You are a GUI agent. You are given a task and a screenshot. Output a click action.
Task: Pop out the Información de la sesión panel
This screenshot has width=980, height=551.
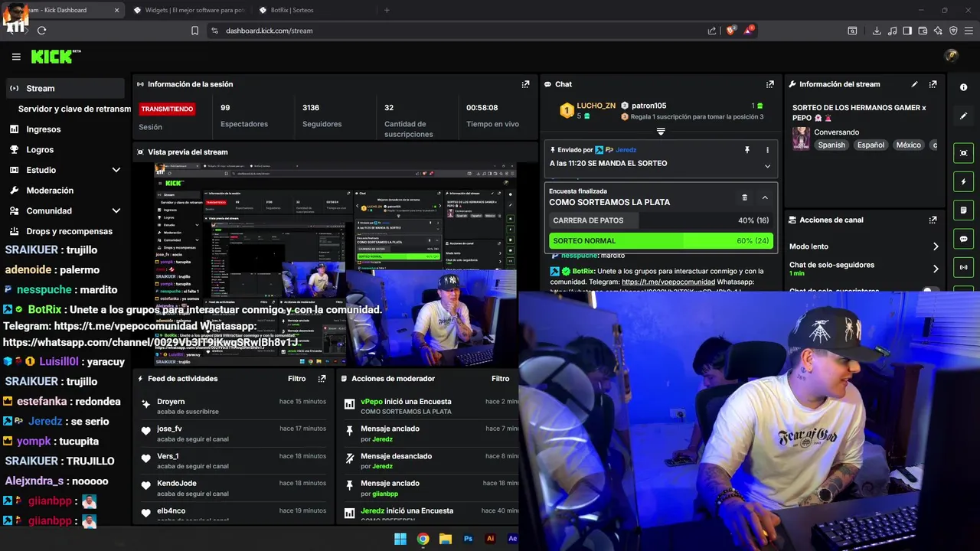click(x=525, y=84)
